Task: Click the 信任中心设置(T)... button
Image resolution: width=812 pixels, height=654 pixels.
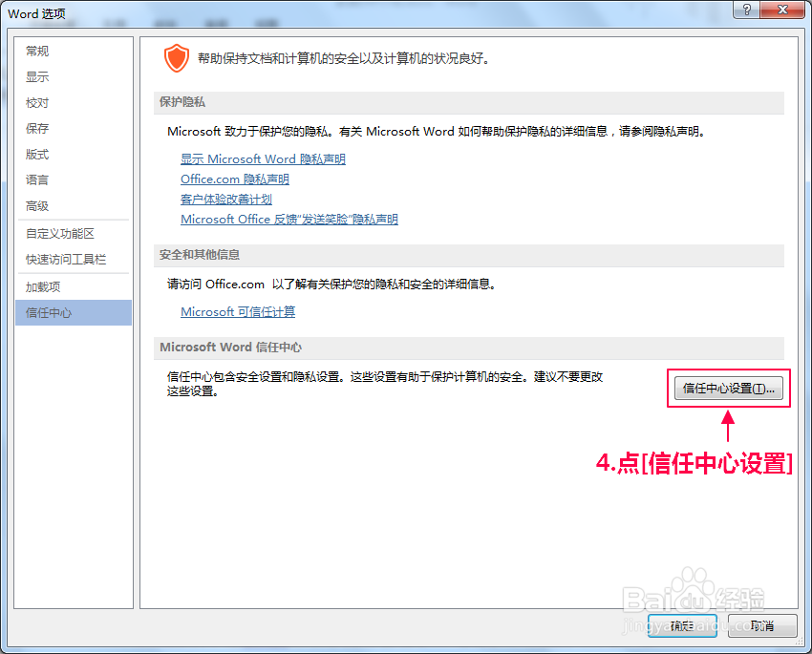Action: [729, 388]
